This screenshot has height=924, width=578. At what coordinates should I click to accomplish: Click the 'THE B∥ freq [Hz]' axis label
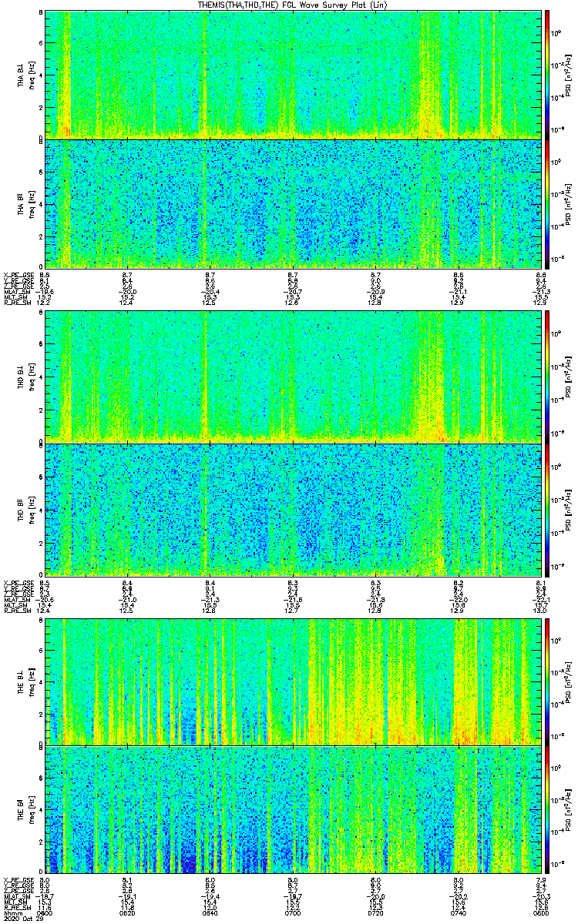tap(25, 810)
